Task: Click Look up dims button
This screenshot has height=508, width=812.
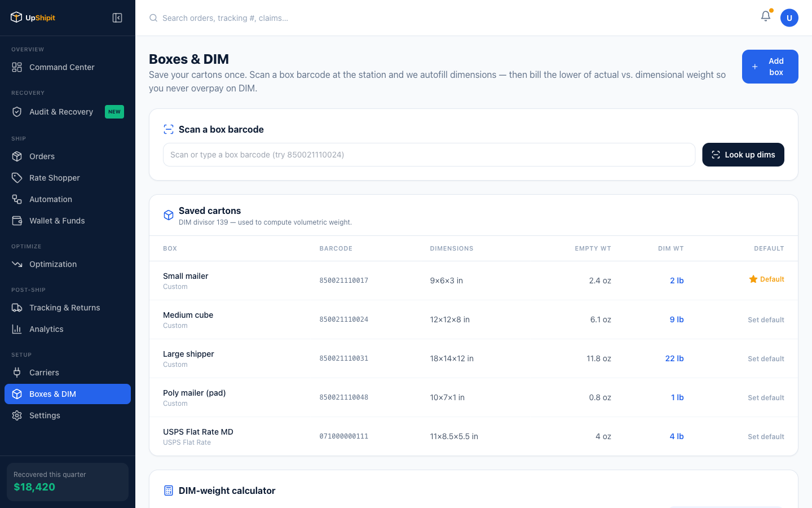Action: click(743, 155)
